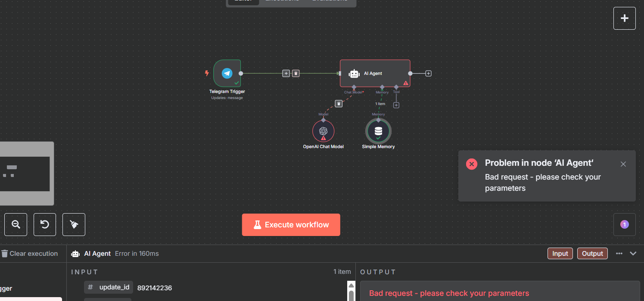This screenshot has width=644, height=301.
Task: Click the canvas minimap thumbnail
Action: pos(27,174)
